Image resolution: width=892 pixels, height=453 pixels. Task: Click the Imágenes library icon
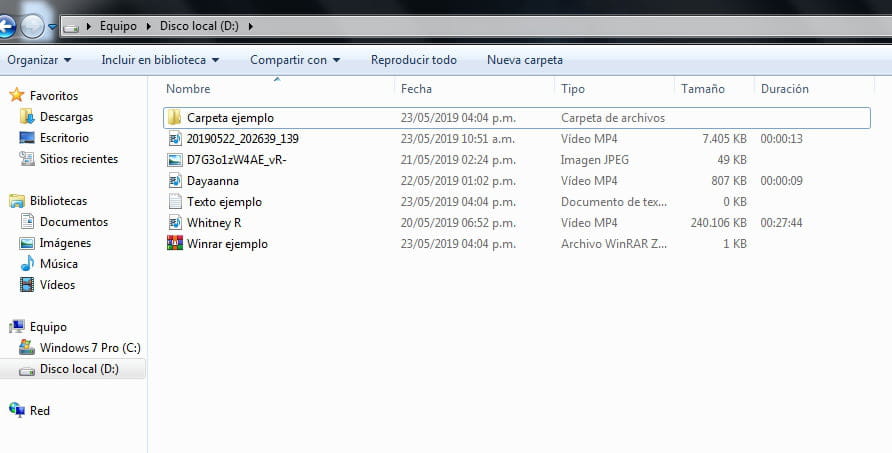[x=27, y=243]
